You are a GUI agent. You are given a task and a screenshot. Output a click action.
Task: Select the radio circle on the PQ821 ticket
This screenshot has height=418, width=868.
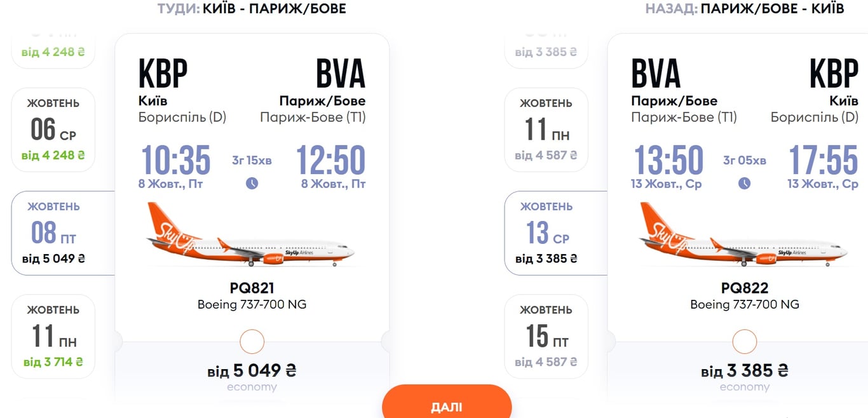[x=252, y=342]
